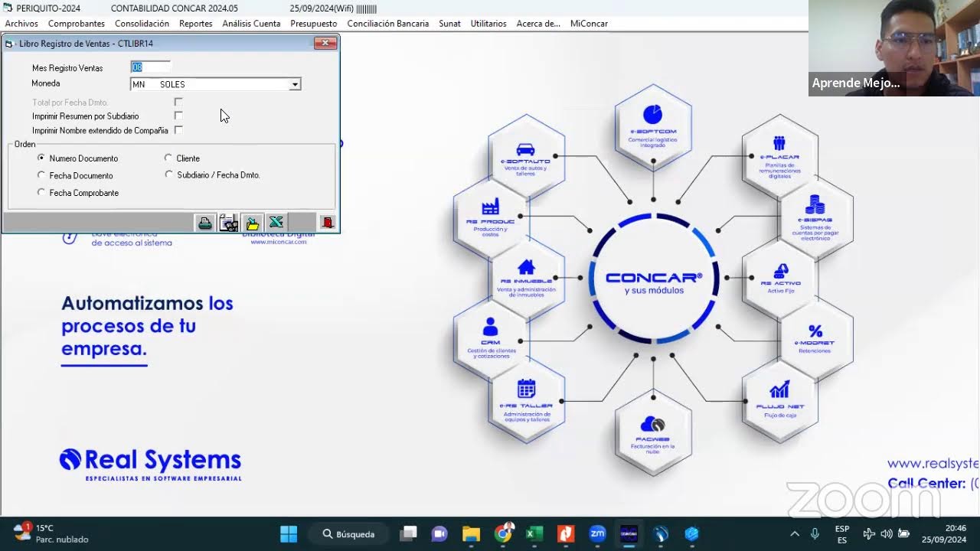The height and width of the screenshot is (551, 980).
Task: Open the Sunat menu
Action: [x=450, y=24]
